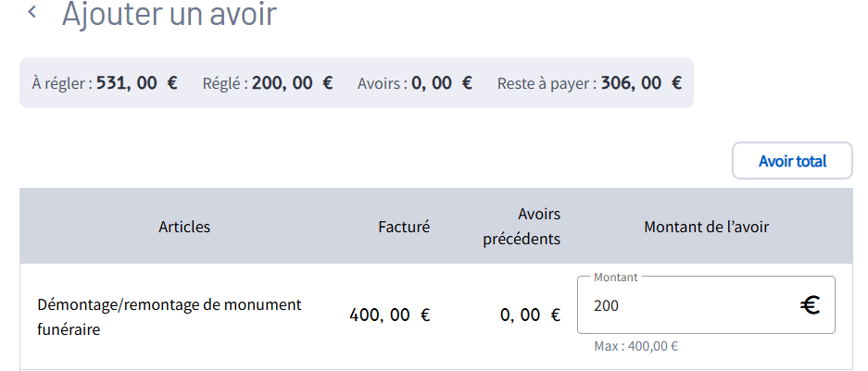
Task: Click the back chevron arrow
Action: 33,13
